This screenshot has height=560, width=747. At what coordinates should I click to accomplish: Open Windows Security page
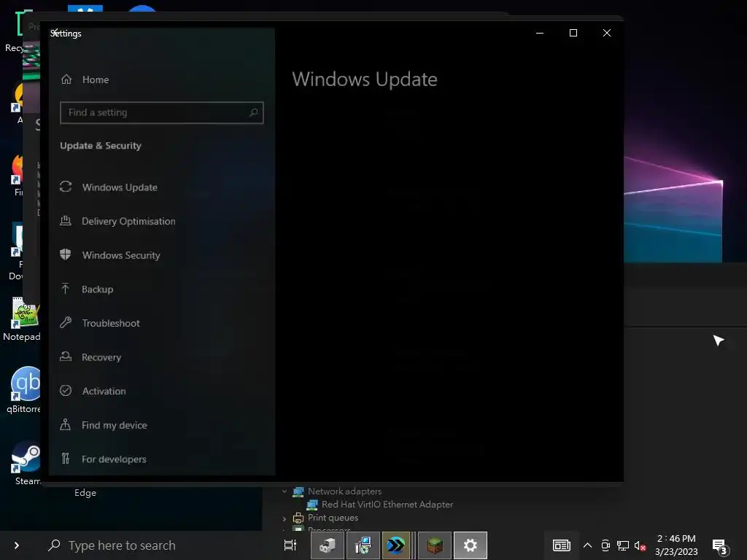121,255
